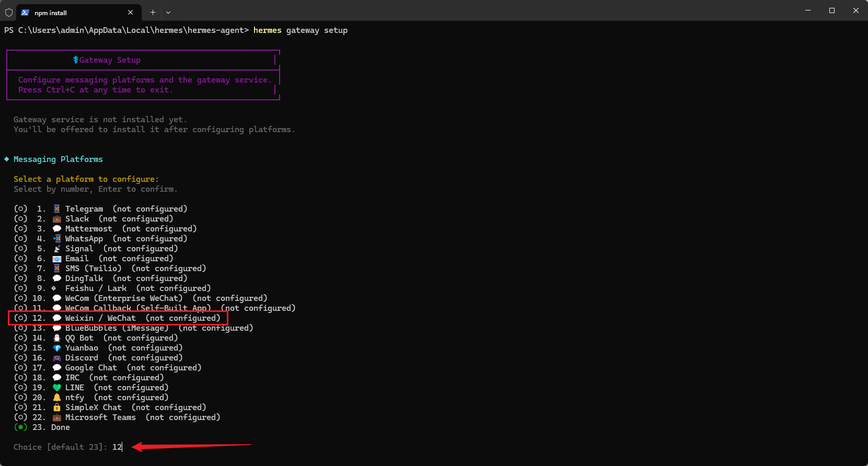Click the SimpleX Chat lock icon
The height and width of the screenshot is (466, 868).
[x=57, y=407]
